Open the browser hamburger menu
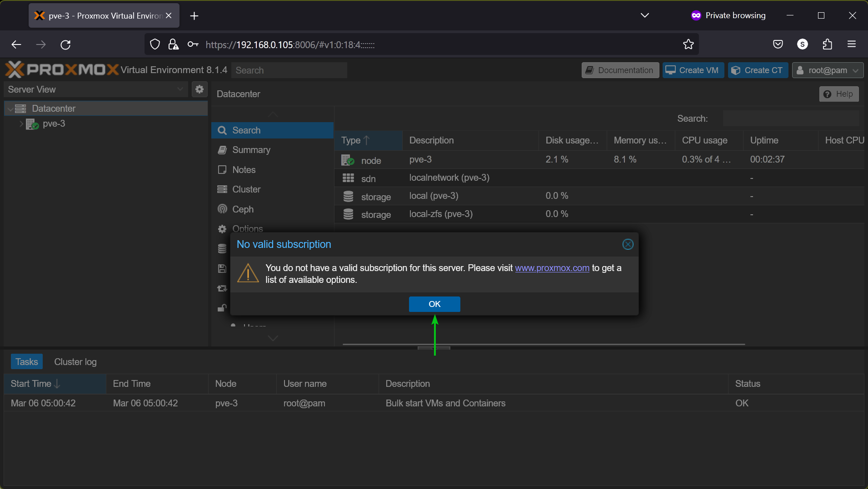868x489 pixels. [852, 44]
